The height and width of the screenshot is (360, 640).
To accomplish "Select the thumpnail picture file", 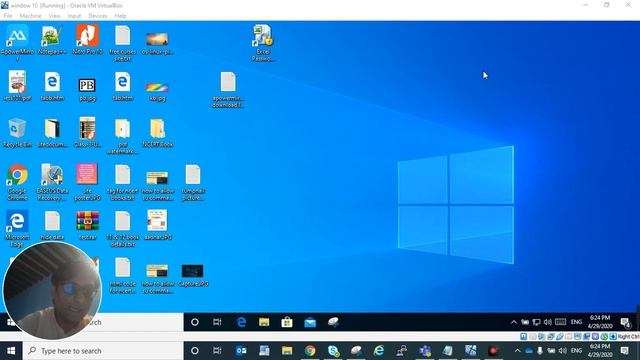I will 193,182.
